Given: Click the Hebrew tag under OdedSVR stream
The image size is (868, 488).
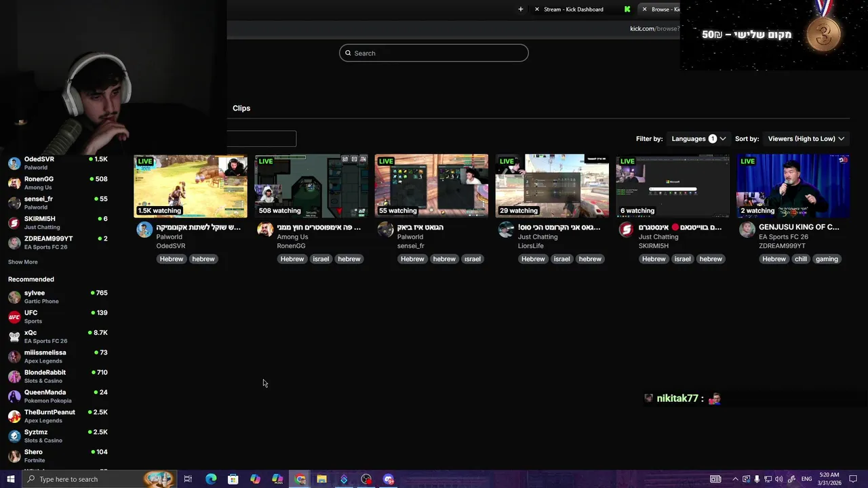Looking at the screenshot, I should [172, 259].
